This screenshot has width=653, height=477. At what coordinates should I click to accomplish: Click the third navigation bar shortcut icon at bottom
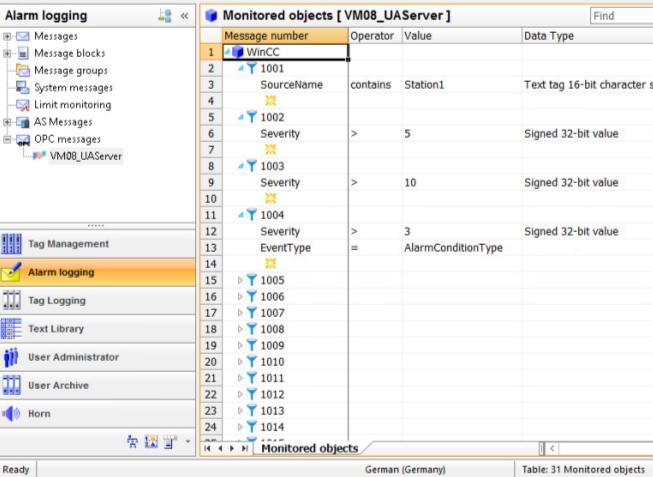tap(169, 442)
